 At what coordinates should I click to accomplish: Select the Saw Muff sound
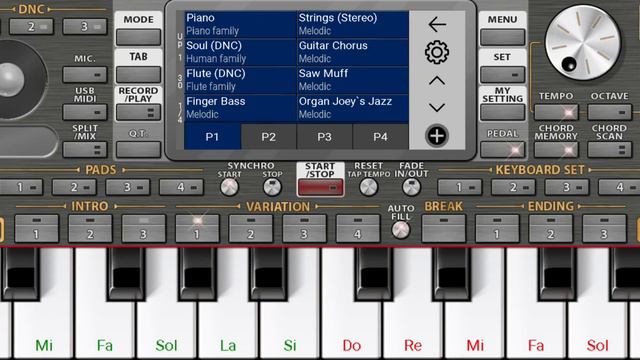click(x=353, y=80)
